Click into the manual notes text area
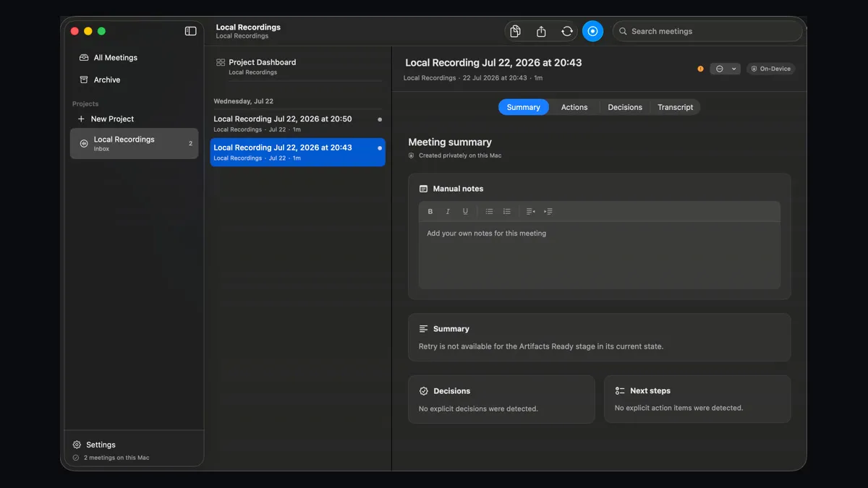The image size is (868, 488). [x=600, y=254]
